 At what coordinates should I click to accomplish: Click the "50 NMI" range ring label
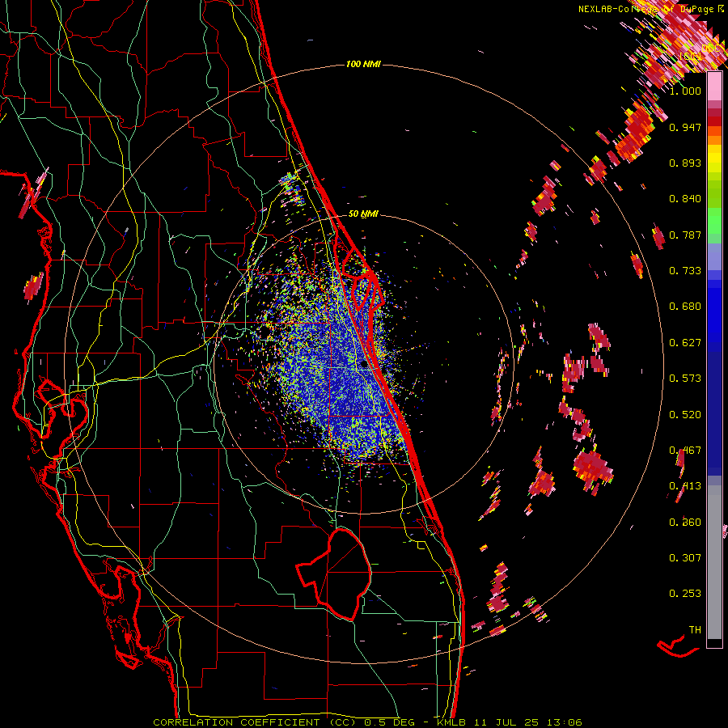(x=363, y=214)
